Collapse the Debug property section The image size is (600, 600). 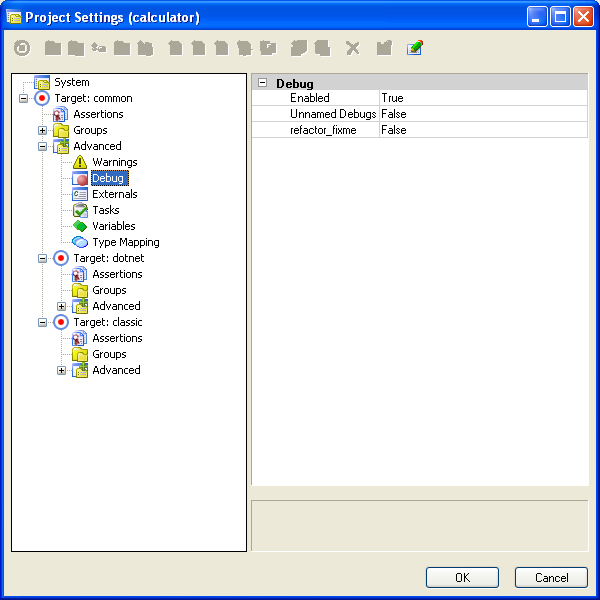[x=262, y=83]
